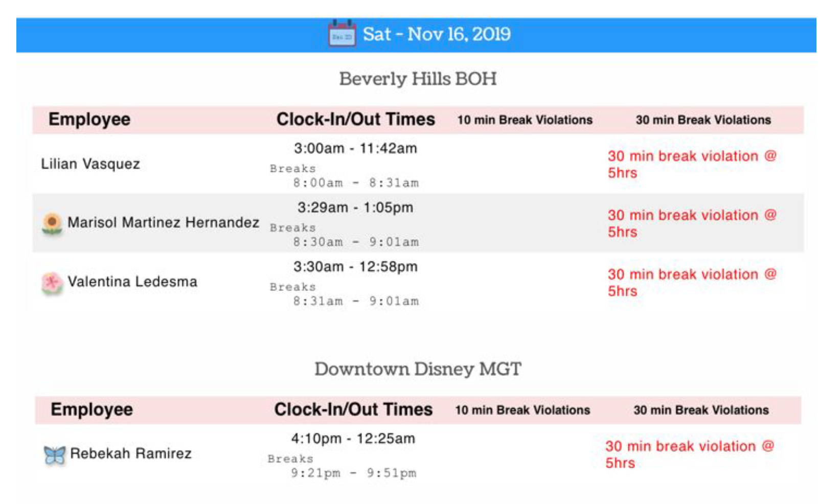Click Downtown Disney 30 min Break Violations header
The width and height of the screenshot is (819, 504).
tap(701, 410)
